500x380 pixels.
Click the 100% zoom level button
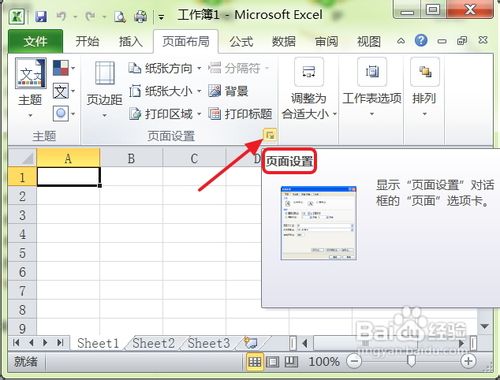pyautogui.click(x=324, y=362)
